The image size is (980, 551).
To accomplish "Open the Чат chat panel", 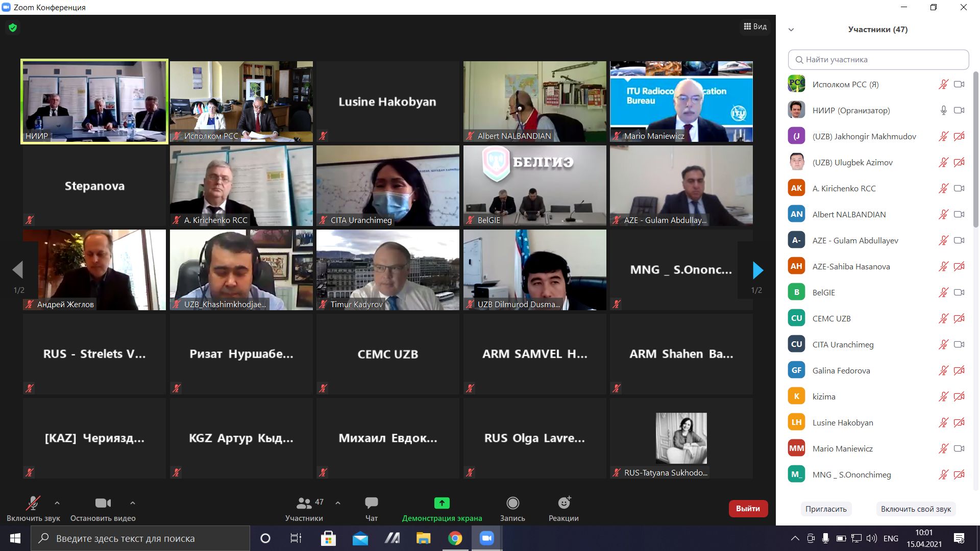I will click(372, 509).
